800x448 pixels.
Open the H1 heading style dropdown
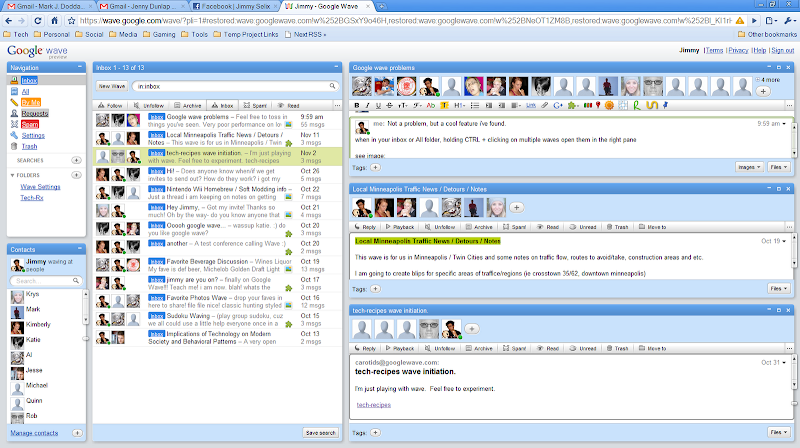[459, 106]
